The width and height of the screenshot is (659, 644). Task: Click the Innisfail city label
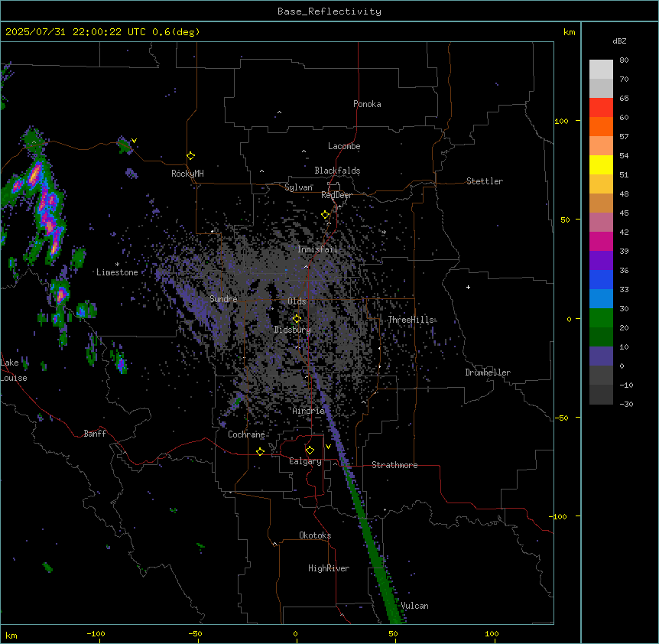[317, 249]
